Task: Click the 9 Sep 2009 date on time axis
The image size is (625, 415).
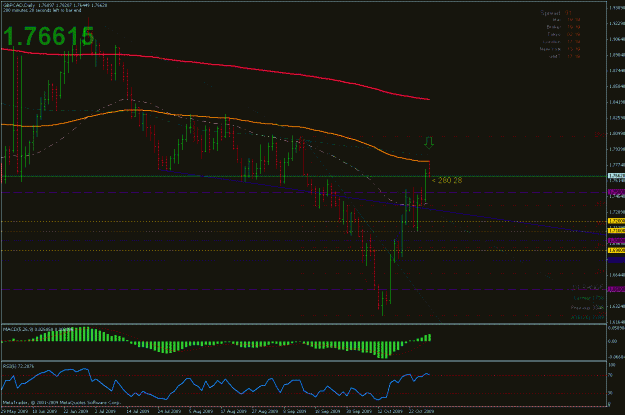Action: coord(295,411)
